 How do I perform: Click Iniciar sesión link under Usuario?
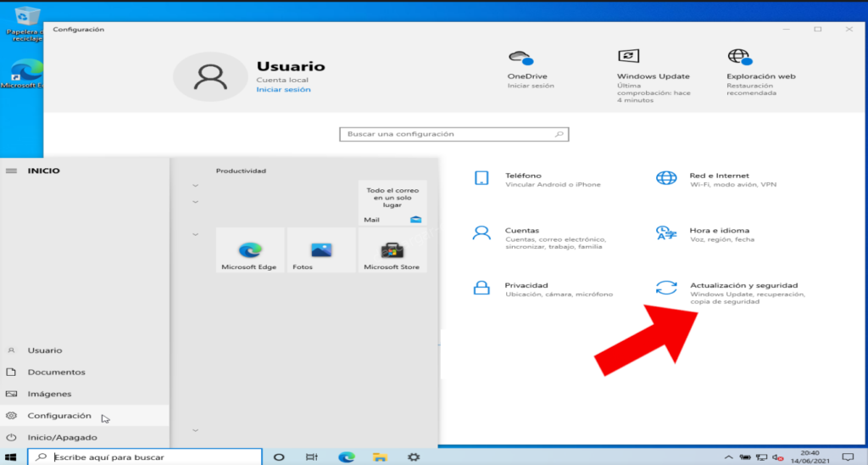(x=283, y=89)
